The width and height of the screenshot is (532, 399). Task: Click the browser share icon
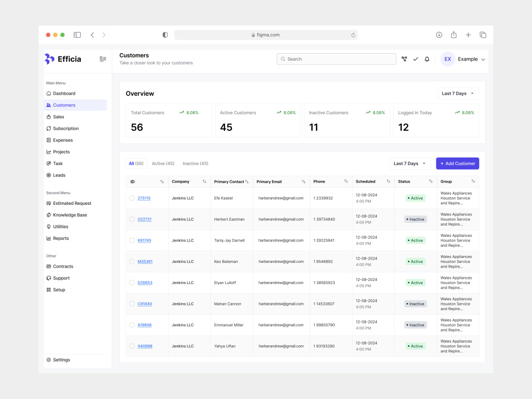coord(454,35)
